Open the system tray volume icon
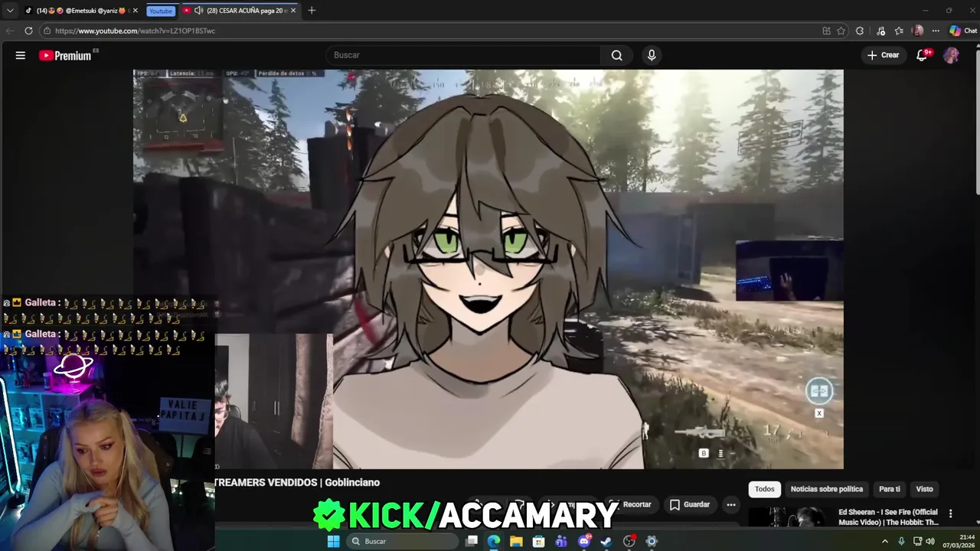This screenshot has width=980, height=551. (930, 541)
